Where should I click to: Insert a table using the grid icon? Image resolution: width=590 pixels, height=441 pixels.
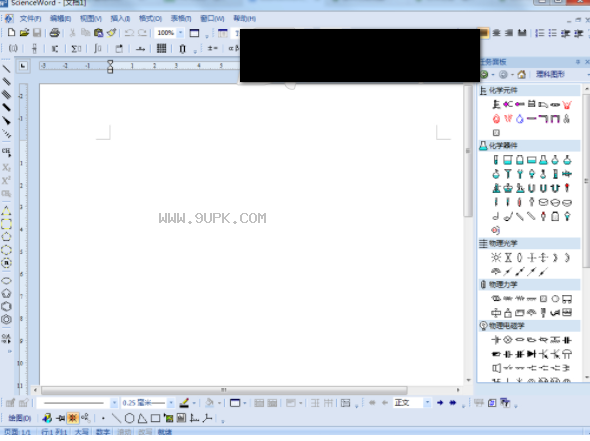coord(161,48)
